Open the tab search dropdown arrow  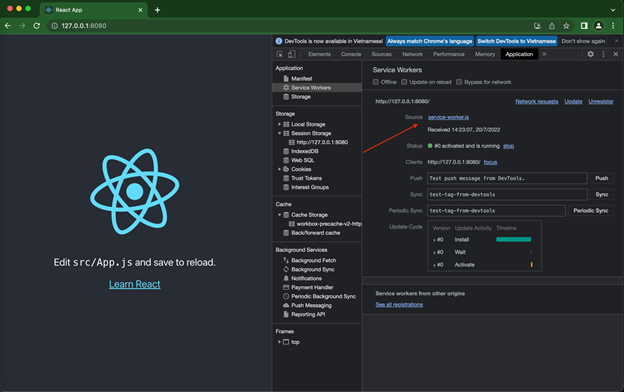[613, 10]
